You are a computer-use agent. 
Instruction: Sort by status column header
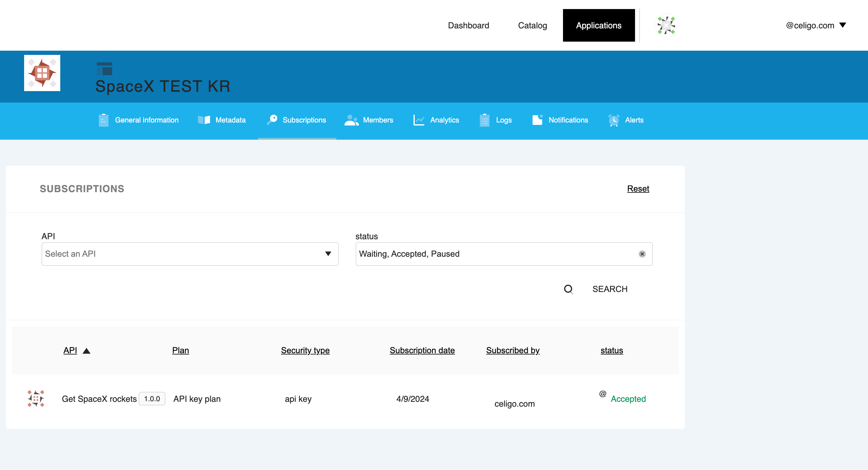pyautogui.click(x=612, y=350)
